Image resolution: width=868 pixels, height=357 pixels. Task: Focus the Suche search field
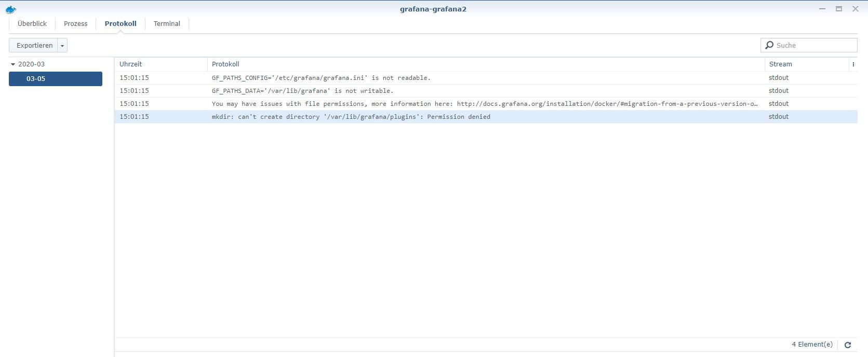tap(809, 45)
